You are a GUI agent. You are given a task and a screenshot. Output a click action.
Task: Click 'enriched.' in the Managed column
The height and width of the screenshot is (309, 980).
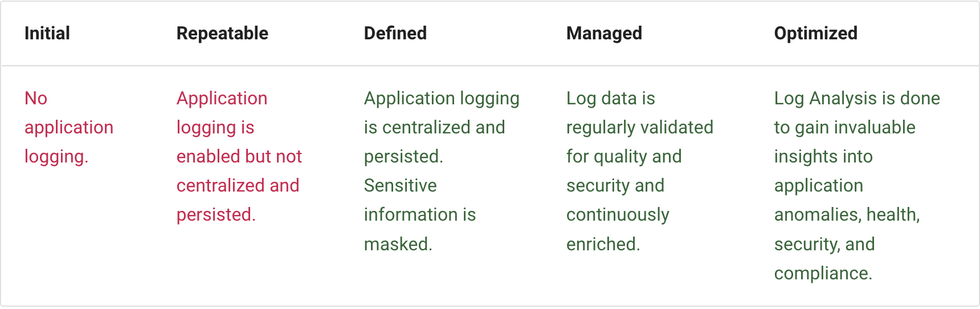pyautogui.click(x=603, y=244)
